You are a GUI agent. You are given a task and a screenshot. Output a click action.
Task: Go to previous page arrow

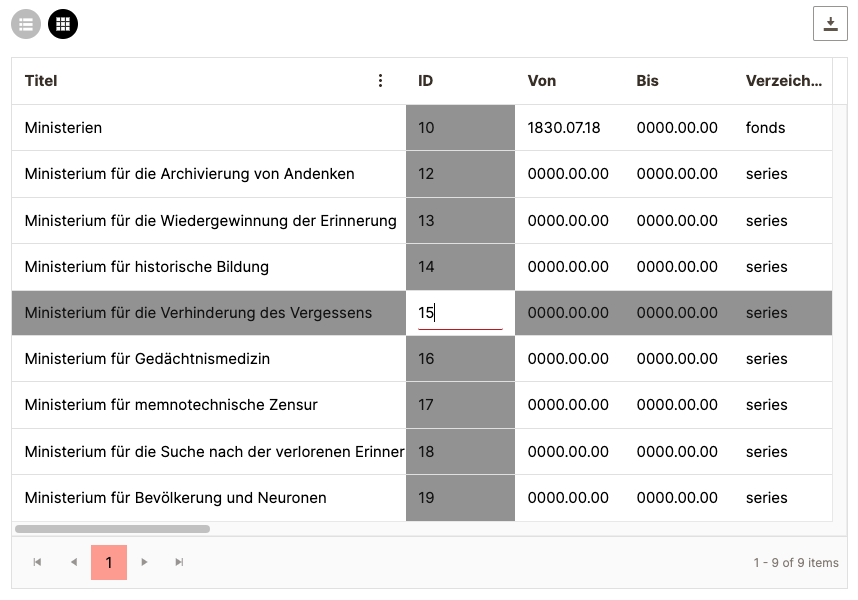(x=73, y=563)
